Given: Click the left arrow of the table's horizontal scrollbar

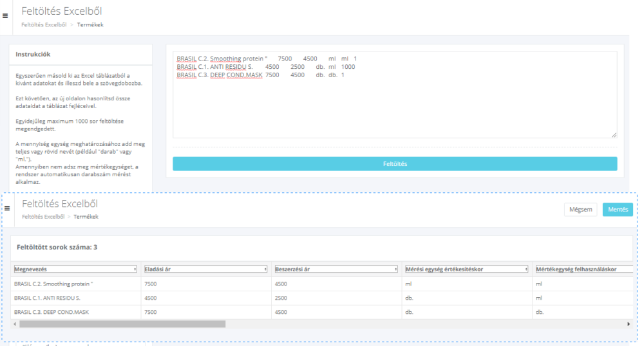Looking at the screenshot, I should point(15,323).
